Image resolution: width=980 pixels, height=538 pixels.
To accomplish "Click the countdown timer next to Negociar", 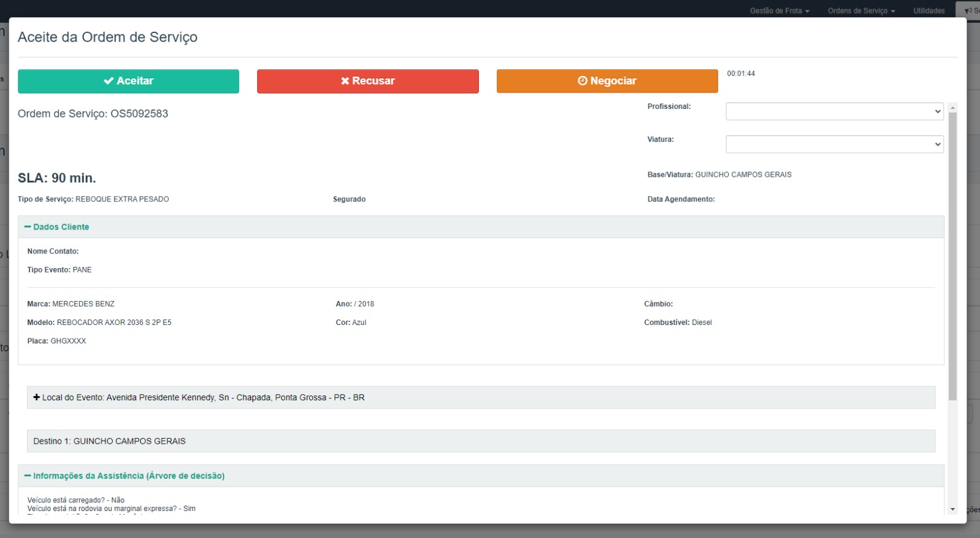I will pyautogui.click(x=741, y=73).
